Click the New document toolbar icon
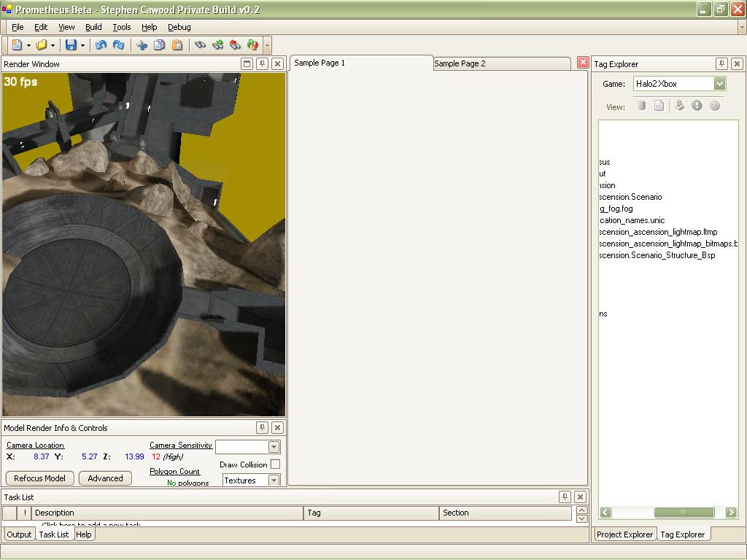The width and height of the screenshot is (747, 560). tap(18, 44)
